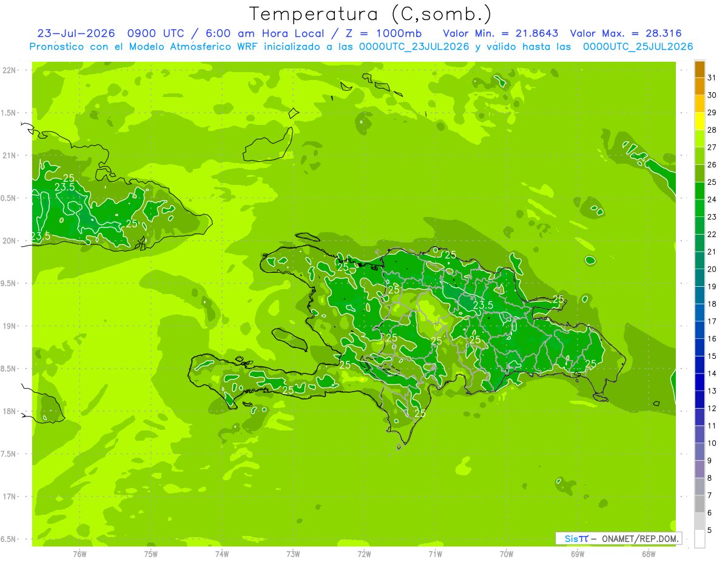Click the '18' label on the color scale

[x=712, y=304]
